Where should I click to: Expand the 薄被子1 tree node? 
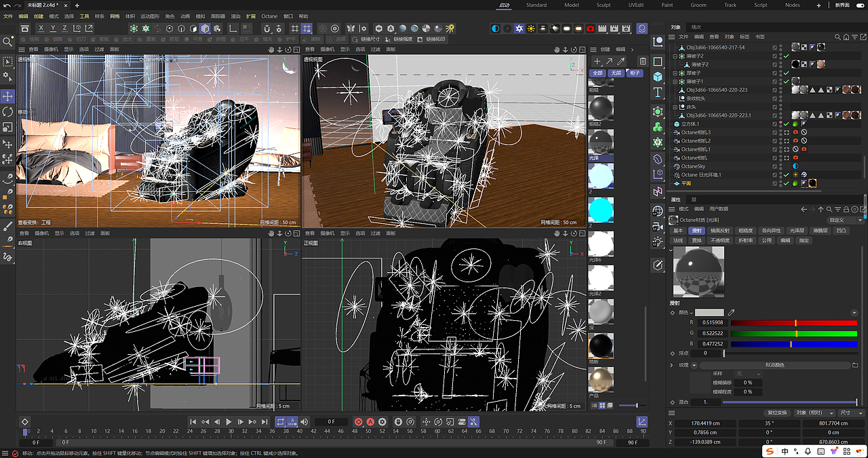click(674, 81)
